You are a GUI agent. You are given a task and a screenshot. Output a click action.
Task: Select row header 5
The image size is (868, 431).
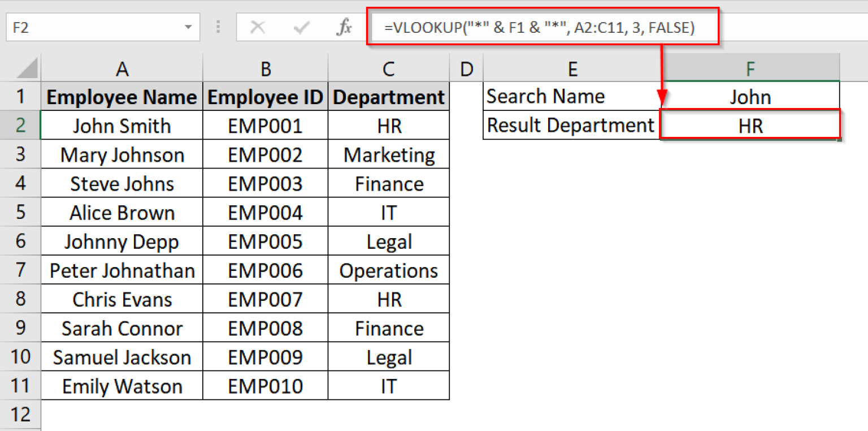(21, 212)
